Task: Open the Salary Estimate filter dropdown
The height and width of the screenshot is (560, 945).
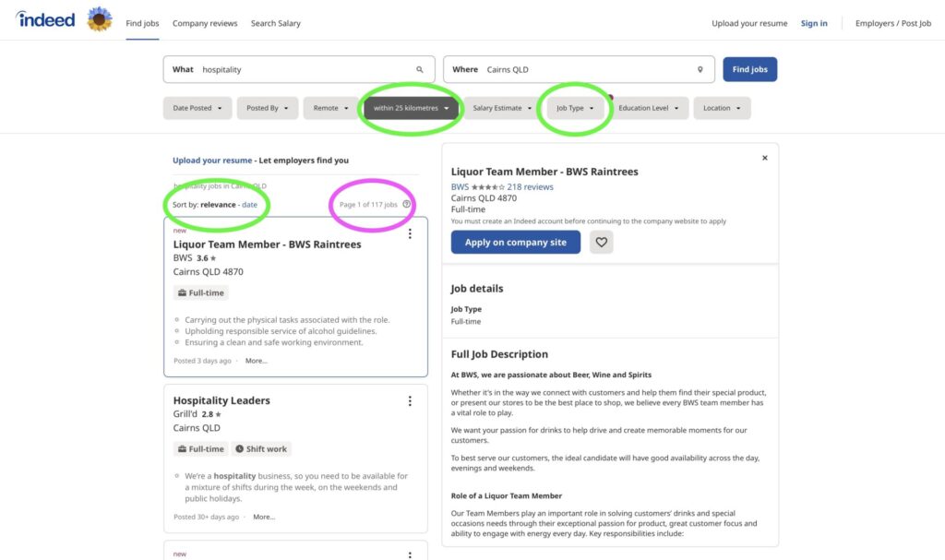Action: click(x=503, y=108)
